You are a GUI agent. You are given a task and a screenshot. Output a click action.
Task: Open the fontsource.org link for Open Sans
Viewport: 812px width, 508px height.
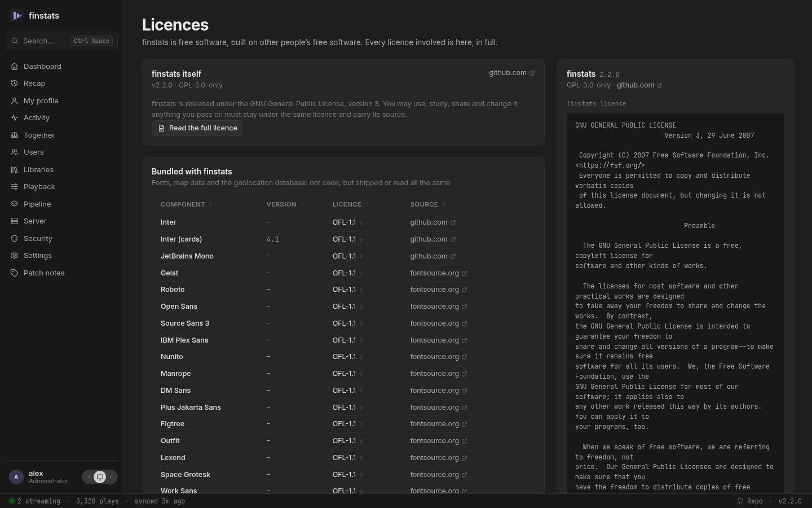pos(438,306)
